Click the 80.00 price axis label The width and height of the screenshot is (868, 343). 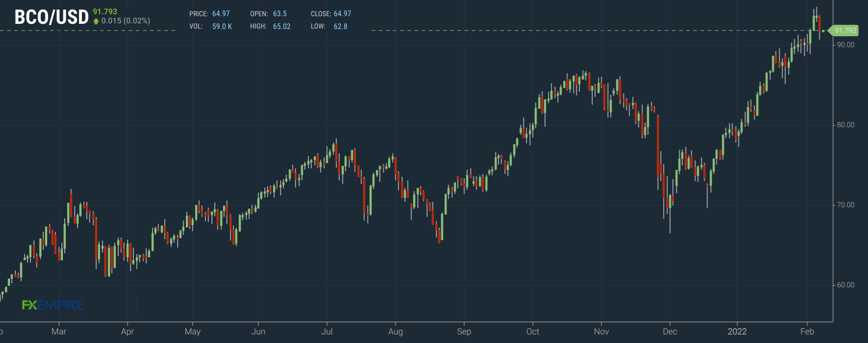[846, 125]
